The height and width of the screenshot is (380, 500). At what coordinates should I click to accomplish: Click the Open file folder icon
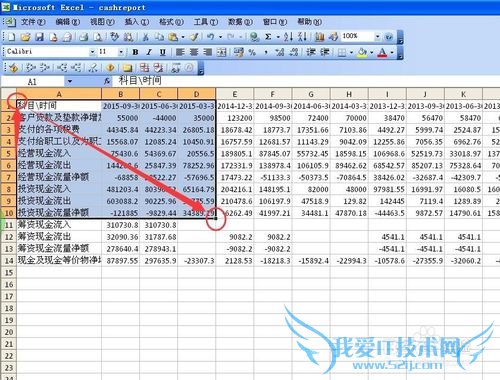[25, 37]
